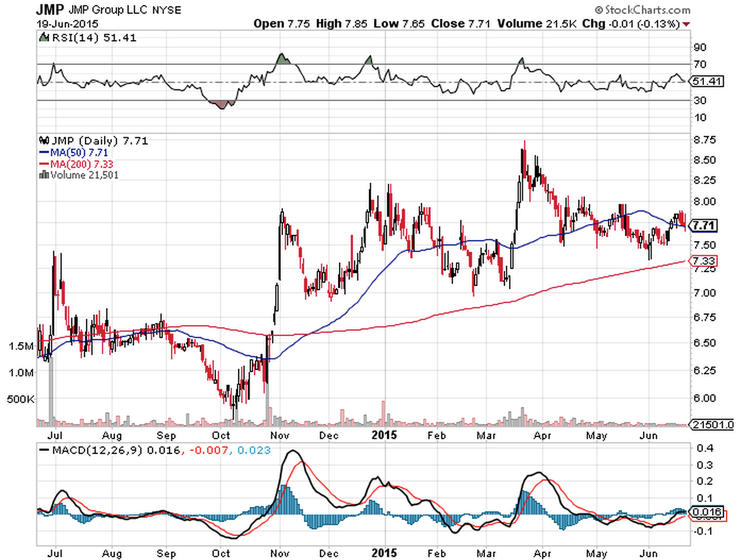Click the 8.25 price axis label
The image size is (743, 560).
click(x=706, y=180)
